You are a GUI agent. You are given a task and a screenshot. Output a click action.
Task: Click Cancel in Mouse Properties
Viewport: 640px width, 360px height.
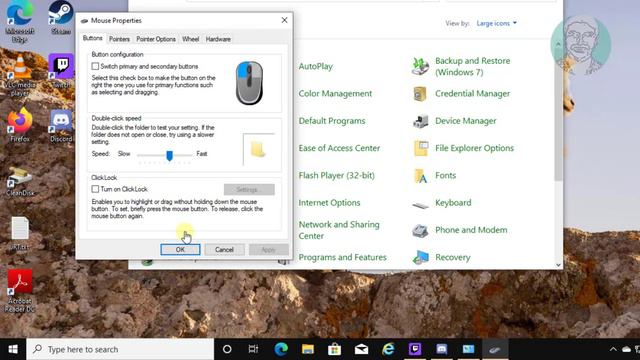coord(224,249)
